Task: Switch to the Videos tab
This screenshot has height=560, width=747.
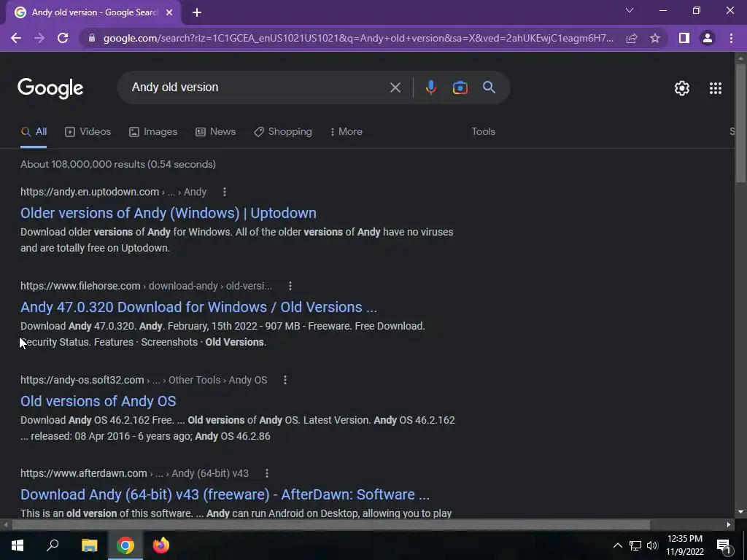Action: (x=88, y=132)
